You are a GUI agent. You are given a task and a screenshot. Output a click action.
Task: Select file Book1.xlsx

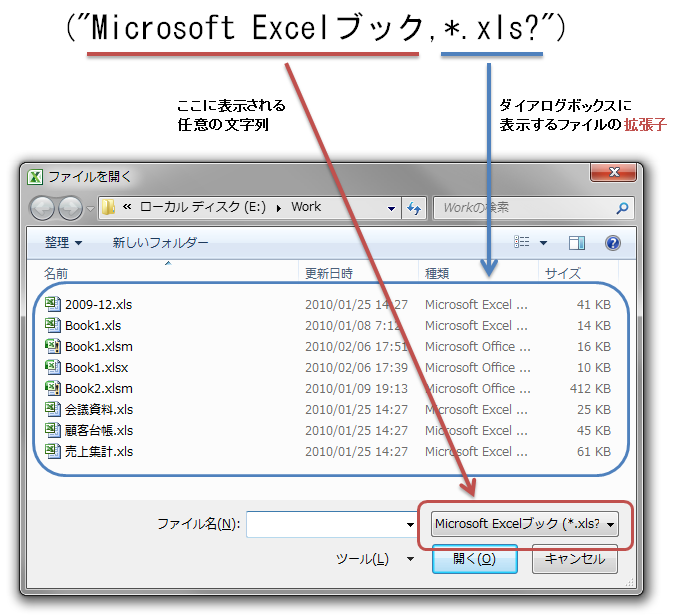coord(96,368)
